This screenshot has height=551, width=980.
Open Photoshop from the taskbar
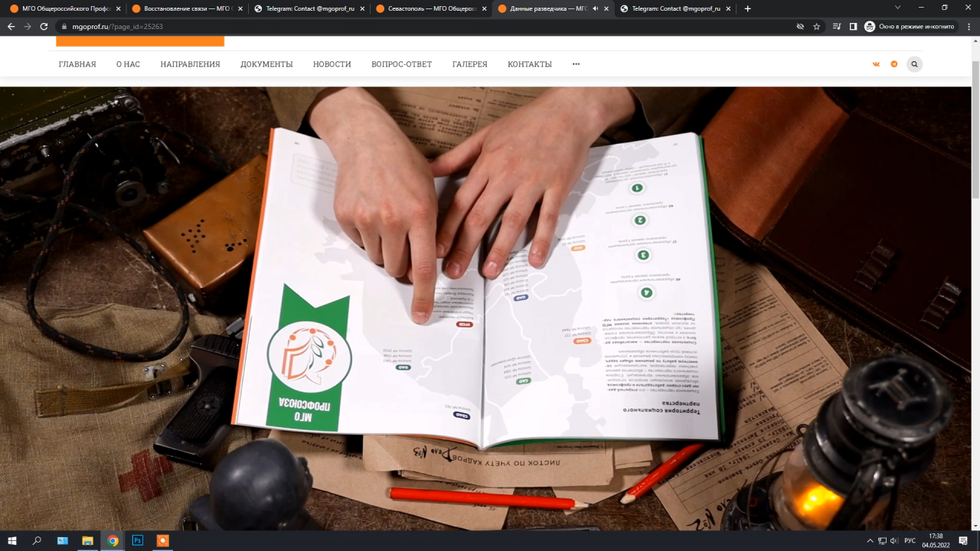pos(138,540)
